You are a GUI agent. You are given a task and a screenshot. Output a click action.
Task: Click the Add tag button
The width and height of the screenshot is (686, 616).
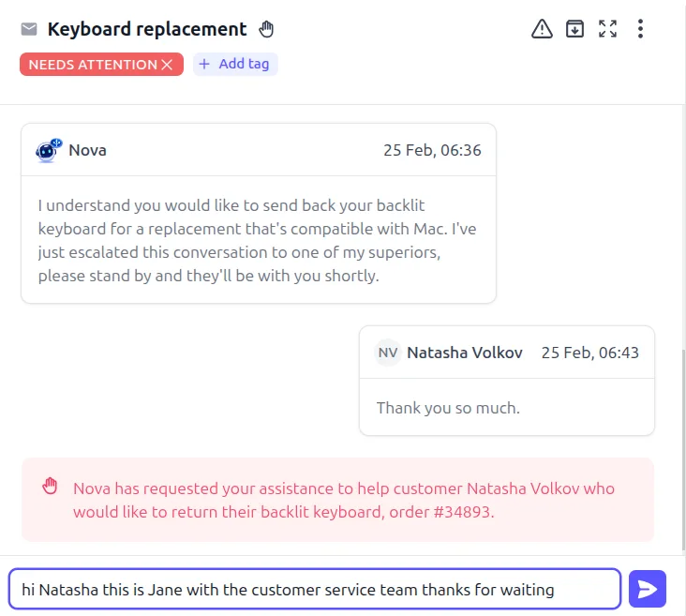coord(235,64)
